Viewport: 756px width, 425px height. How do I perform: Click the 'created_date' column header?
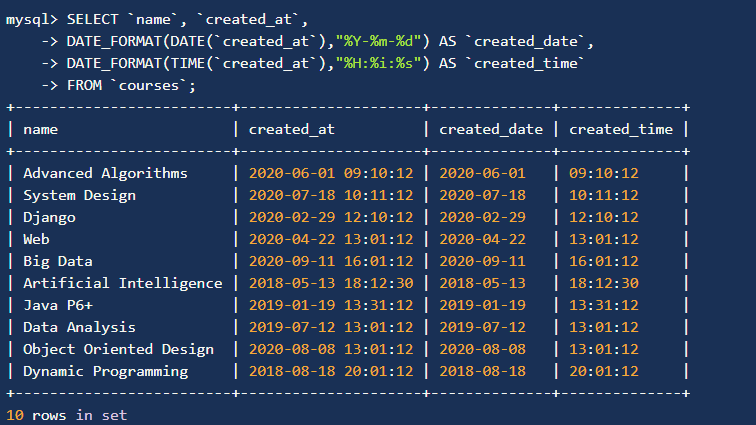[491, 129]
